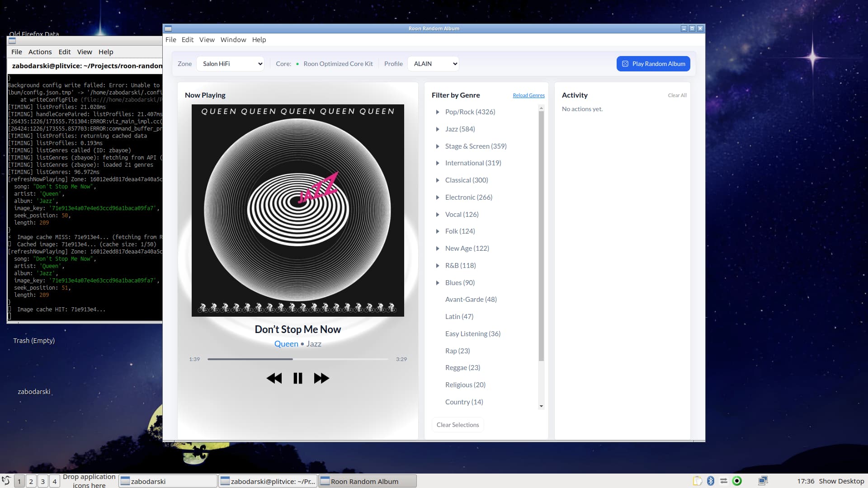Expand the International genre
Image resolution: width=868 pixels, height=488 pixels.
[x=438, y=163]
